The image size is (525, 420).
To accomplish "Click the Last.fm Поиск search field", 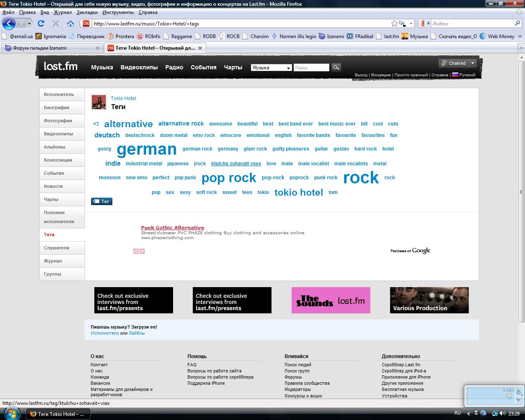I will click(311, 68).
